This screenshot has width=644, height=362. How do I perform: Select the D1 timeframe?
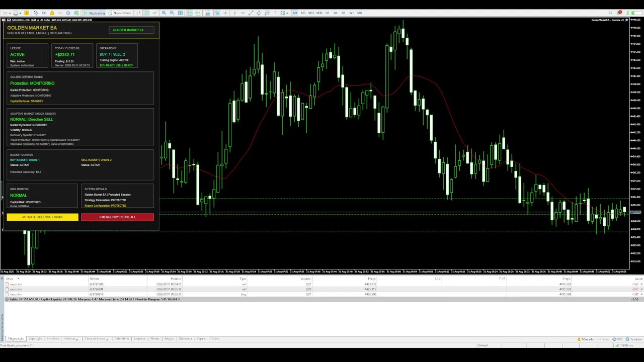pos(343,13)
